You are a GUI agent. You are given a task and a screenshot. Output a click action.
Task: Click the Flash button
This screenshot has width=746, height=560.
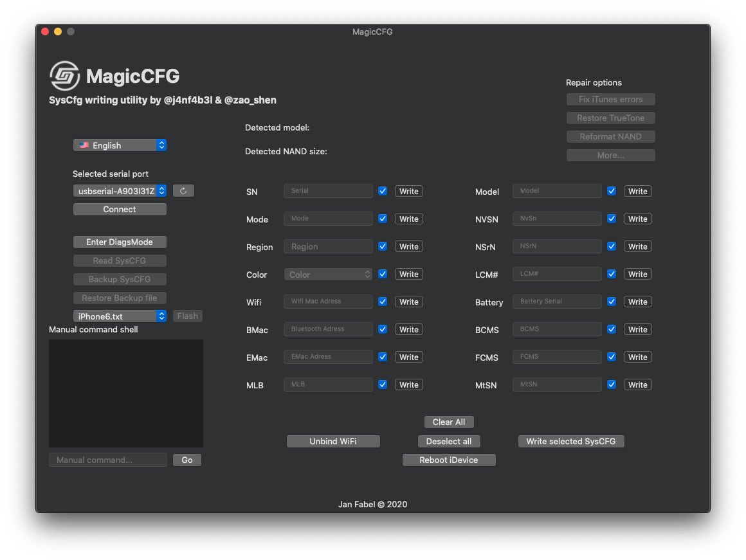(x=187, y=316)
